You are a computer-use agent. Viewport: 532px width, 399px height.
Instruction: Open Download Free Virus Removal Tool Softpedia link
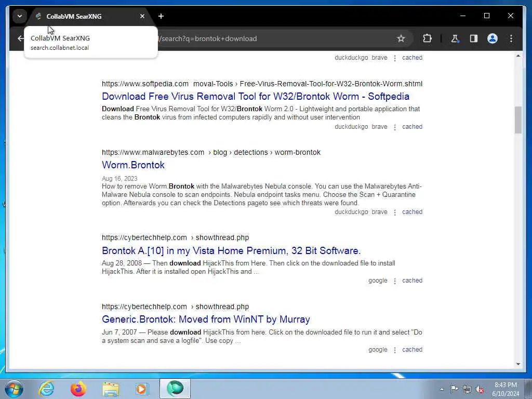click(256, 96)
